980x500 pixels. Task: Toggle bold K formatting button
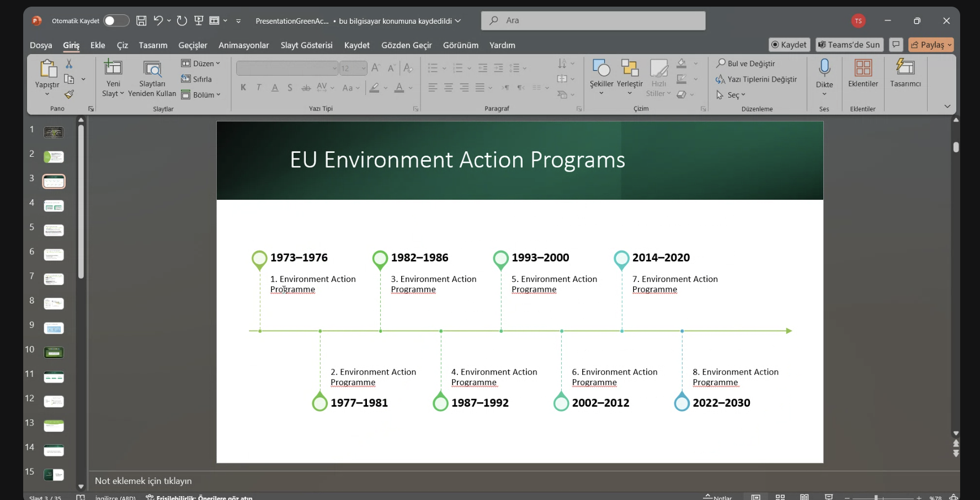tap(243, 88)
